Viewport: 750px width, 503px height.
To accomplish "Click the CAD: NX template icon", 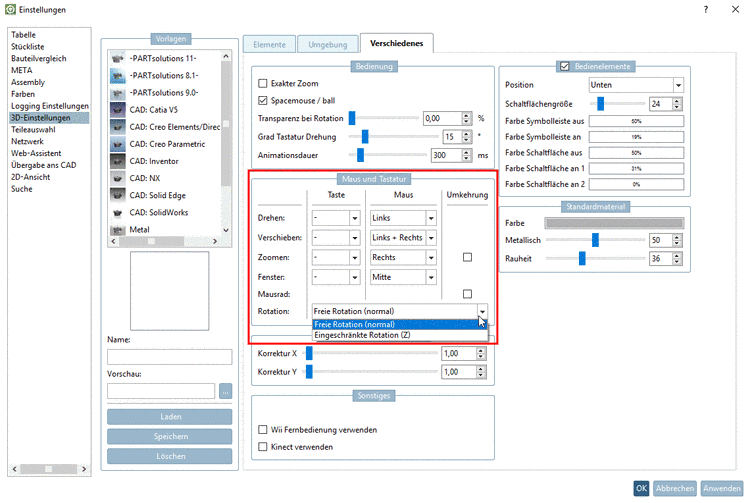I will [118, 178].
